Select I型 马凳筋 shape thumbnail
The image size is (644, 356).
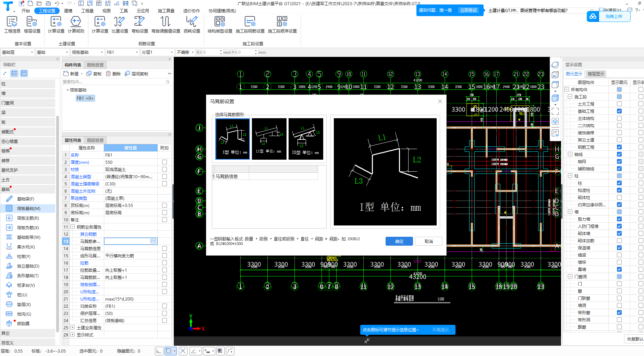click(x=233, y=139)
